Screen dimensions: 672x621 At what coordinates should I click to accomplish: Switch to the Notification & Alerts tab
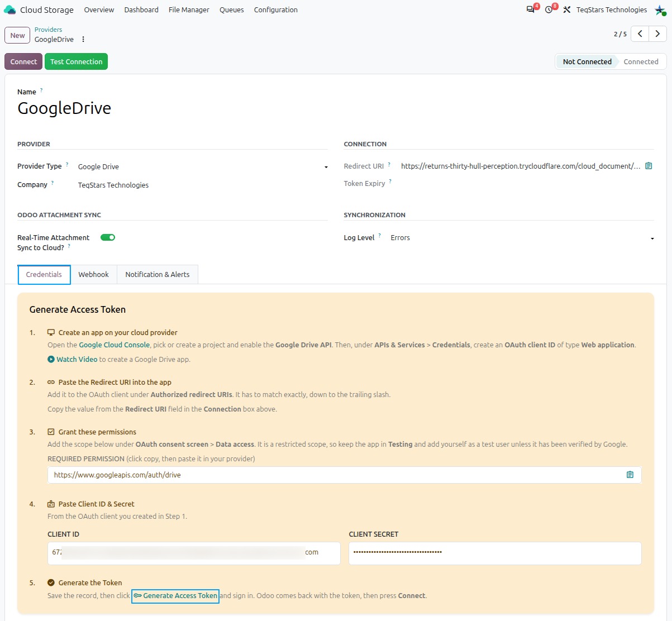(158, 274)
